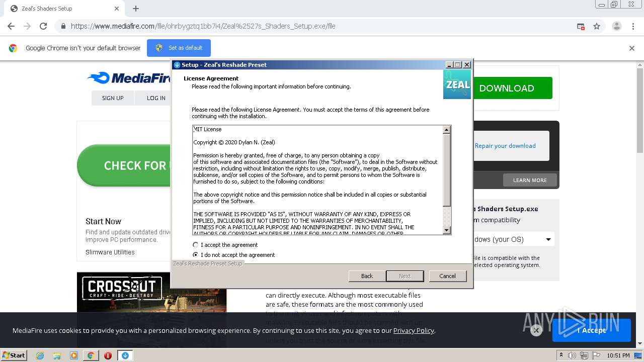
Task: Click Set as default browser button
Action: 179,48
